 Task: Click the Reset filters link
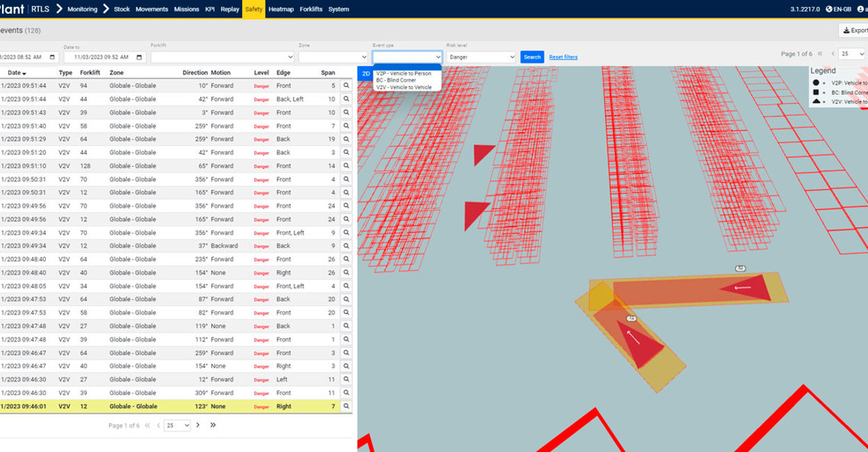pyautogui.click(x=563, y=57)
